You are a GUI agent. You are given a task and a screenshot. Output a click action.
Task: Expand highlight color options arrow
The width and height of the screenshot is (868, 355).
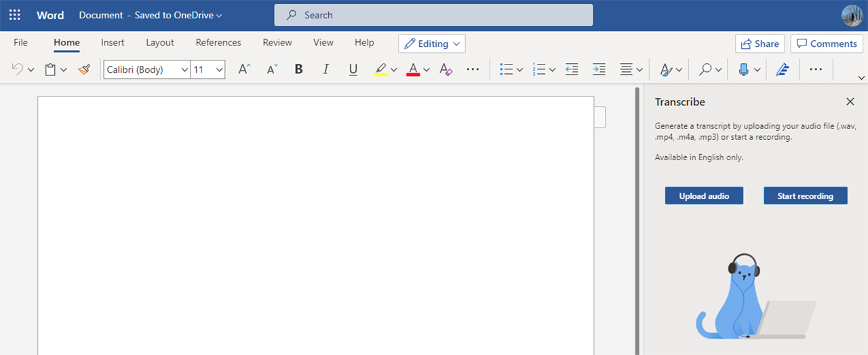(394, 70)
